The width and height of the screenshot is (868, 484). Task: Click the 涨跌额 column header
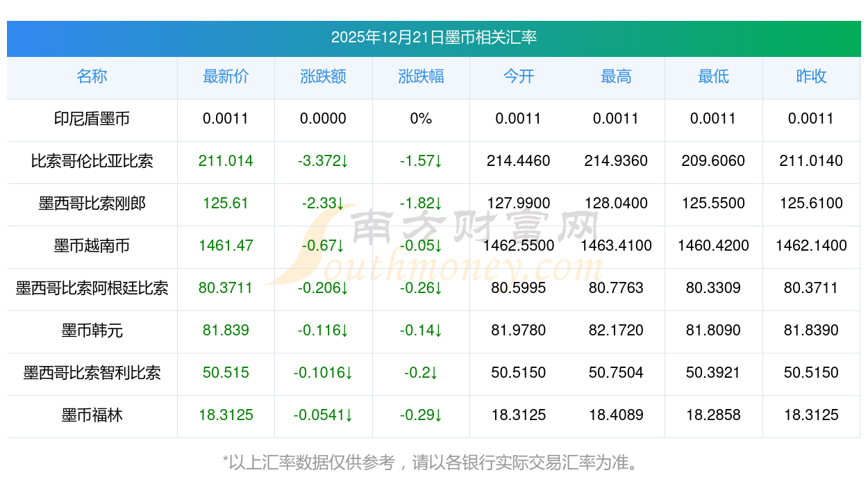[323, 76]
